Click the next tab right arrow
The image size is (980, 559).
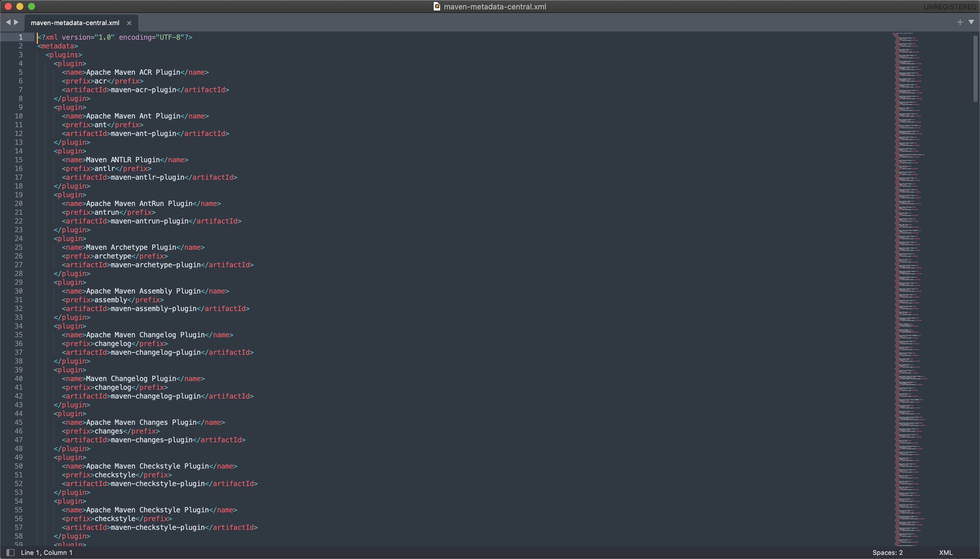pyautogui.click(x=17, y=22)
